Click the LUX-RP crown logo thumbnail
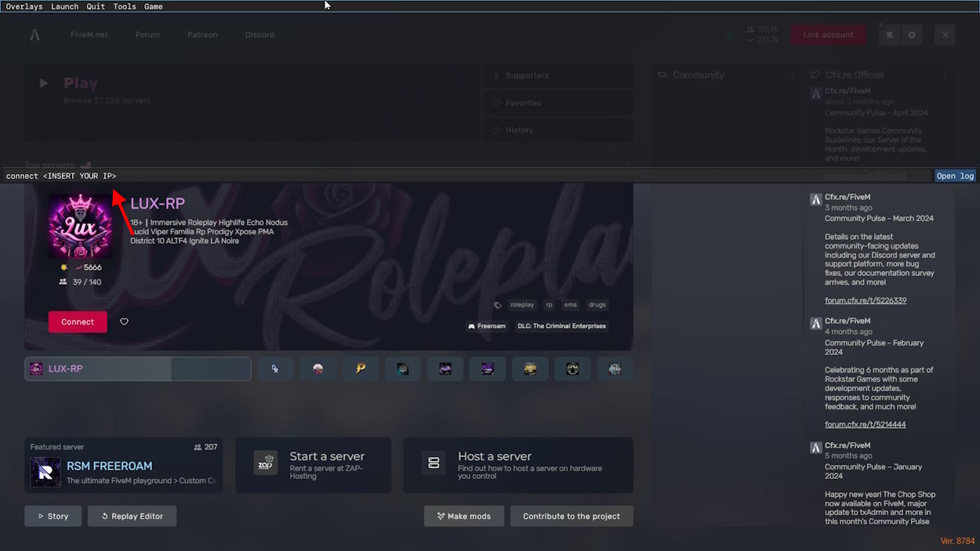The width and height of the screenshot is (980, 551). (80, 227)
